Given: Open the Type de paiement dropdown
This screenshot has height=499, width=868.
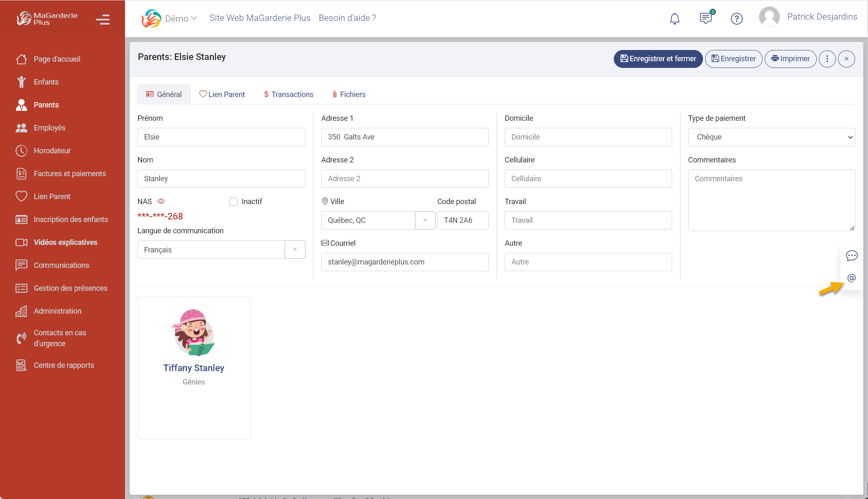Looking at the screenshot, I should [771, 137].
